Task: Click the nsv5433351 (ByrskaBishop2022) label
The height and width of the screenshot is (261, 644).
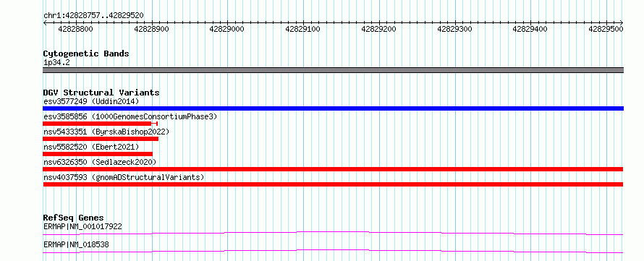Action: pyautogui.click(x=106, y=132)
